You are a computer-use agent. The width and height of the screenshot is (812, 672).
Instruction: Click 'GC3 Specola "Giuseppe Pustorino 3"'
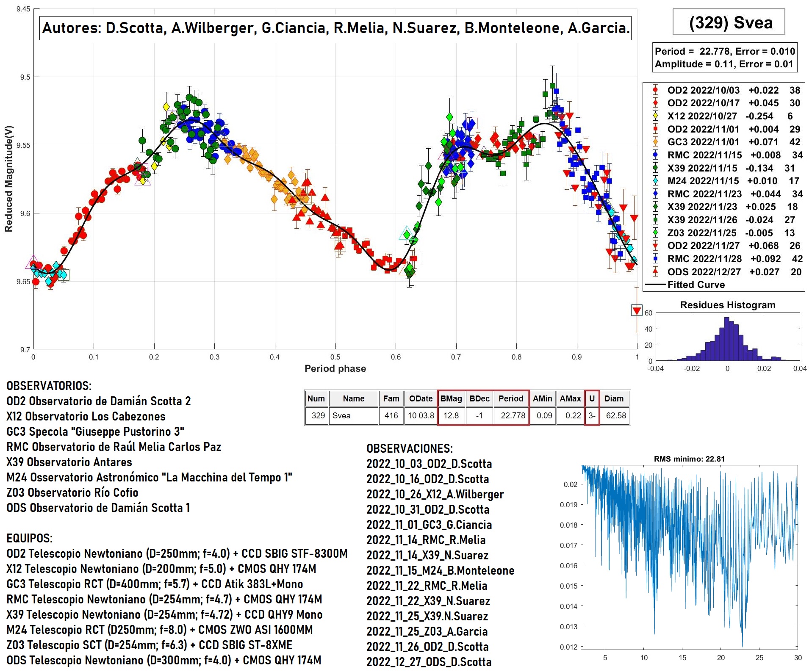point(95,431)
